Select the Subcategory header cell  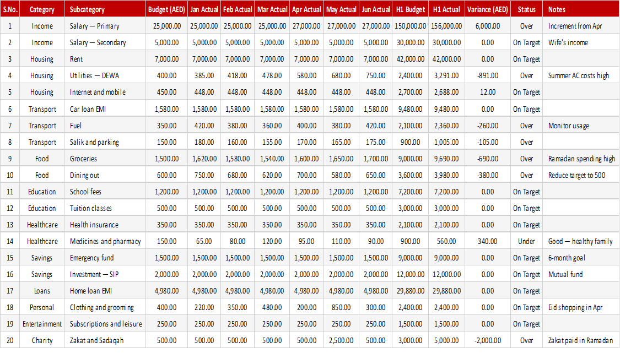tap(105, 9)
